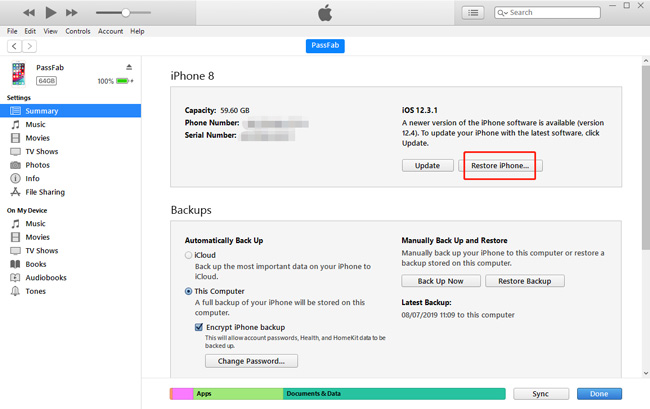The height and width of the screenshot is (409, 650).
Task: Click the Capacity 59.60 GB value
Action: (235, 110)
